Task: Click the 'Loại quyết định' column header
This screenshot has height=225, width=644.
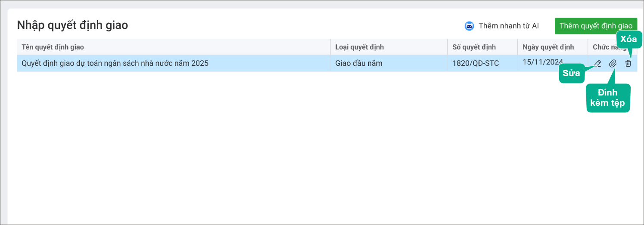Action: click(359, 47)
